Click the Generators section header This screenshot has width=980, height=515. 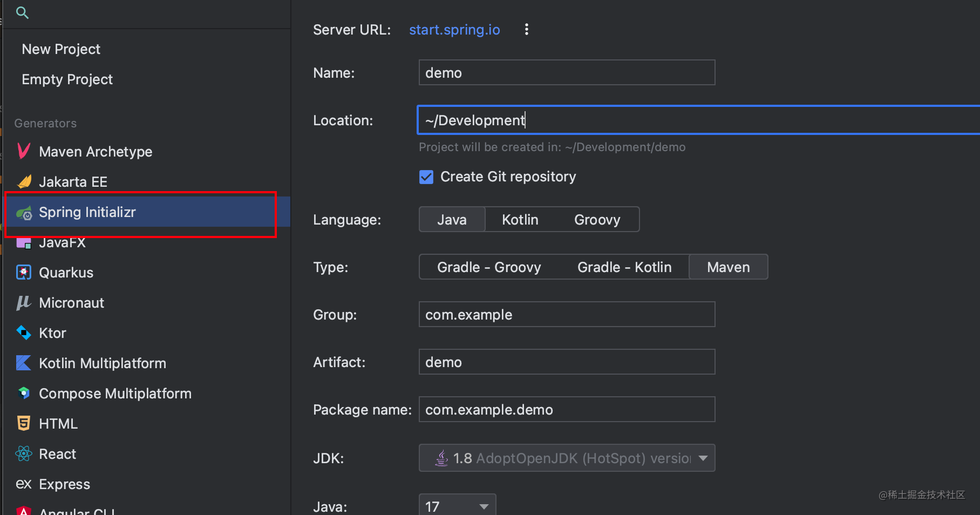[45, 123]
